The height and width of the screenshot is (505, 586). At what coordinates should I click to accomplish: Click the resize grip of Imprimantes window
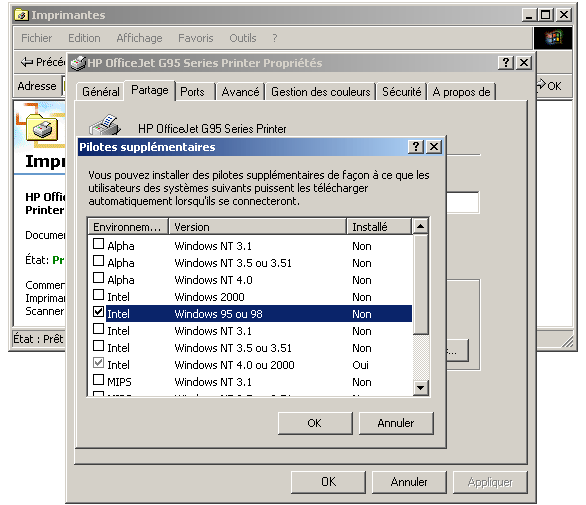click(x=567, y=341)
